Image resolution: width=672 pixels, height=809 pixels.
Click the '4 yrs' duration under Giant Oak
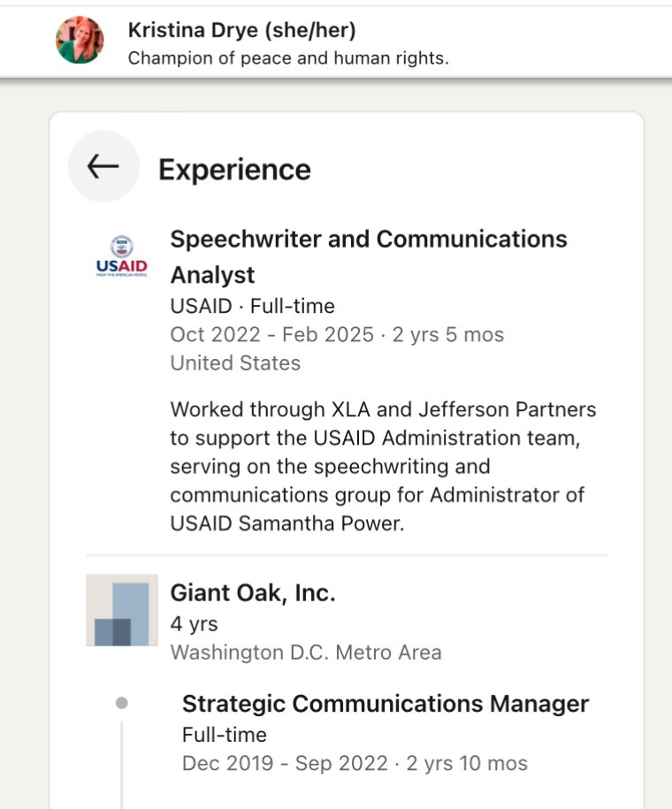click(x=194, y=623)
